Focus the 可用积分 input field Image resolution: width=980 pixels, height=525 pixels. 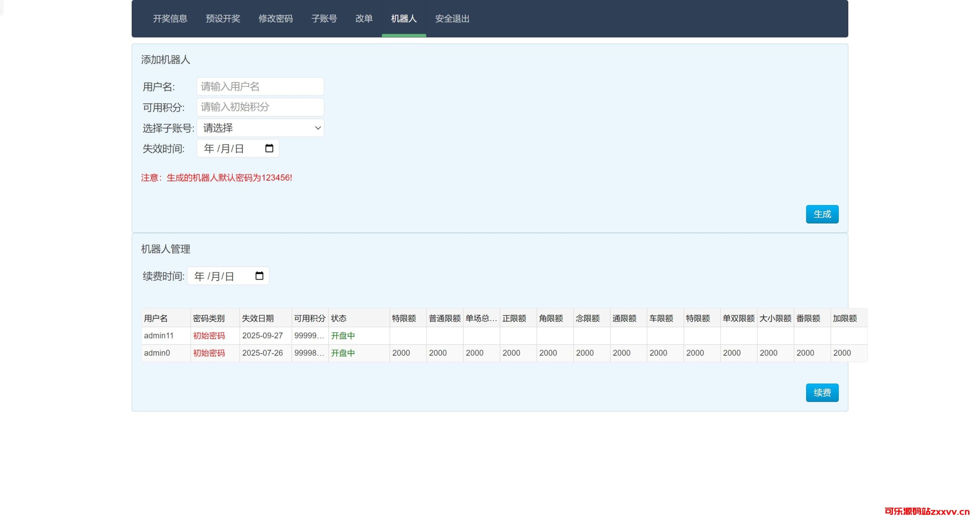tap(260, 107)
